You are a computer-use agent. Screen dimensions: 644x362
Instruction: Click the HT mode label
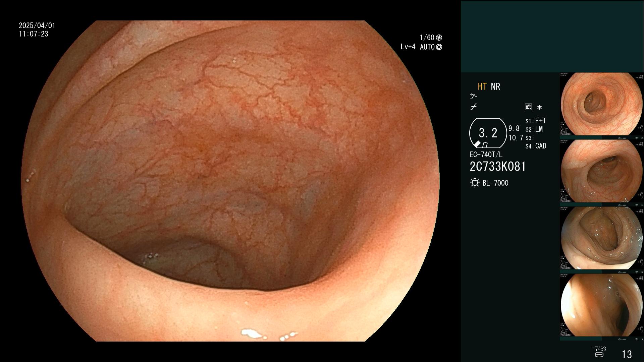pyautogui.click(x=482, y=86)
